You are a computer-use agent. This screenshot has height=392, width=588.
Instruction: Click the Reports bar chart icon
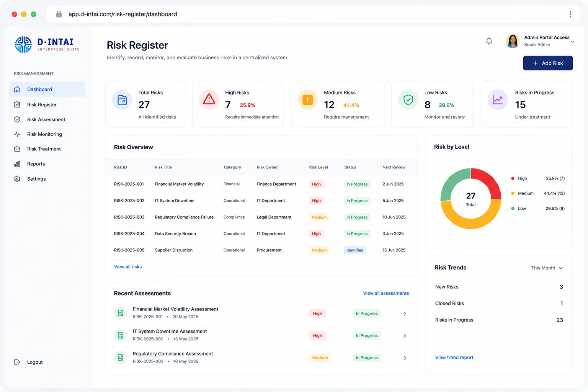pos(17,164)
